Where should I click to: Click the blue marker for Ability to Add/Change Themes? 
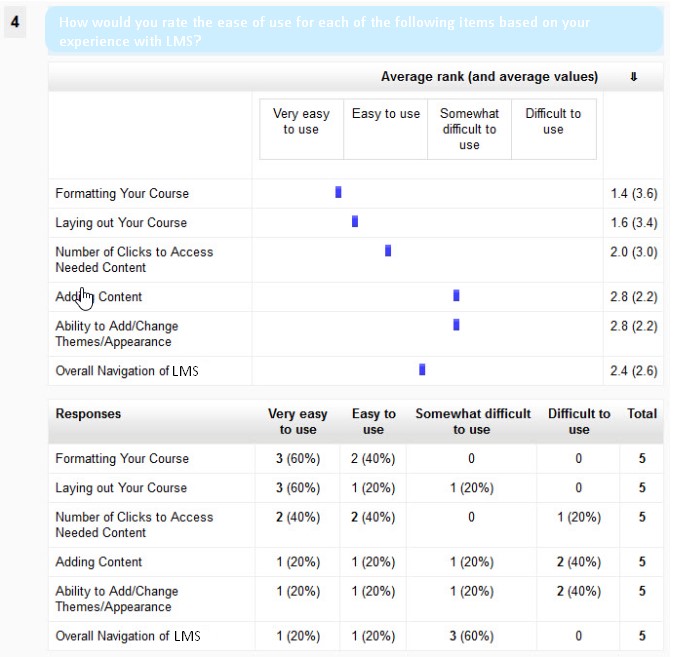(456, 324)
